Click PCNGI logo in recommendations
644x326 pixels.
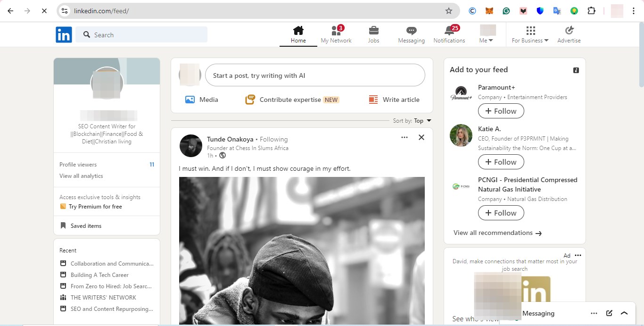coord(461,186)
